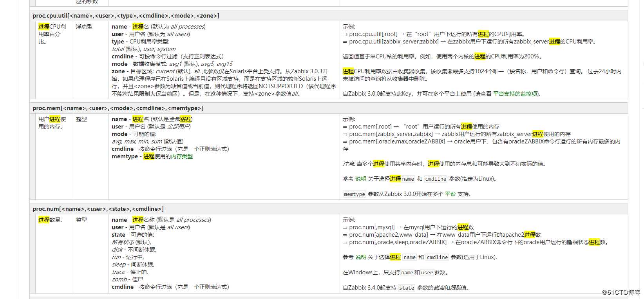The height and width of the screenshot is (299, 644).
Task: Click the proc.mem[,oracle,max,oracleZABBIX] example
Action: tap(481, 145)
